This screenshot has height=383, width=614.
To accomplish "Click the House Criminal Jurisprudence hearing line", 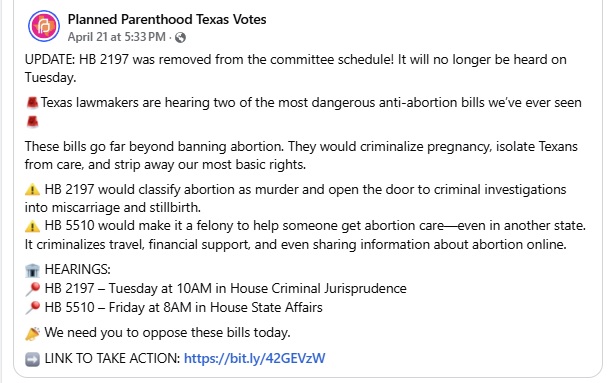I will 226,289.
